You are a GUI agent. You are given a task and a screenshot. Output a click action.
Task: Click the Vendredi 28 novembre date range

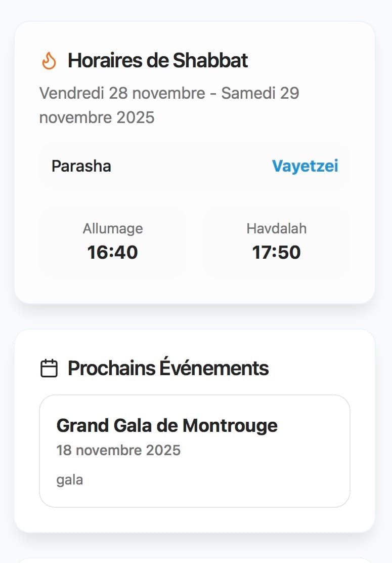[169, 105]
